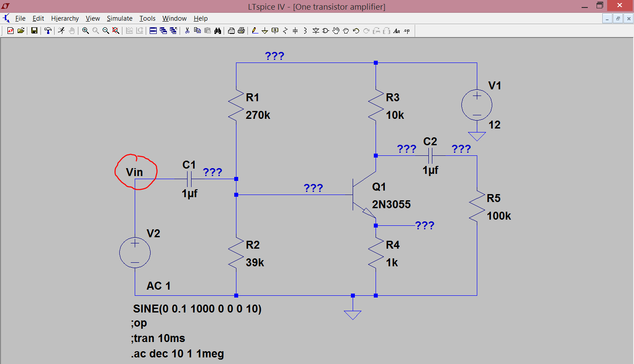
Task: Tile windows horizontally icon
Action: pyautogui.click(x=153, y=31)
